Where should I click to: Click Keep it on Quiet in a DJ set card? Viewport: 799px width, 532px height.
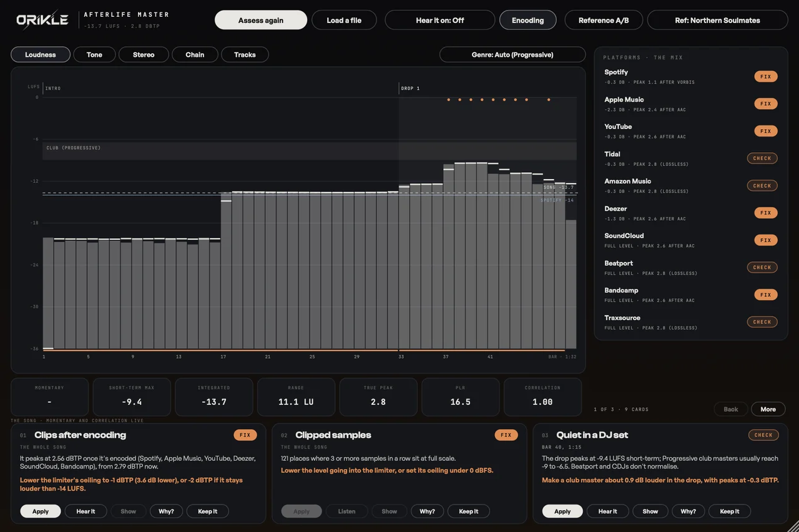coord(730,511)
